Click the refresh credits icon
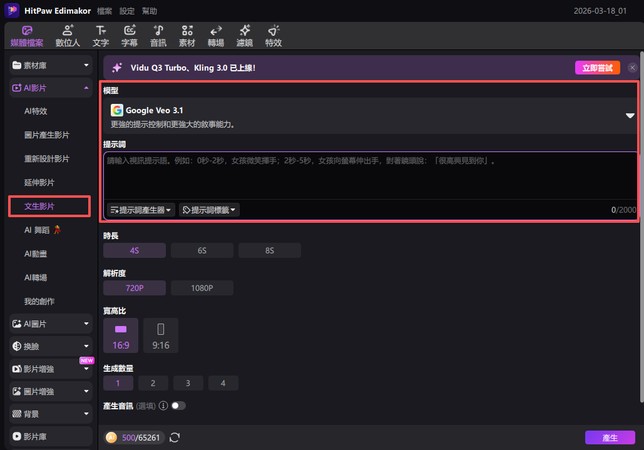 175,438
